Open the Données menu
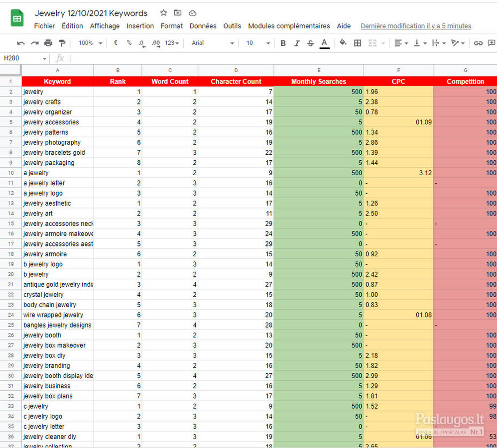The height and width of the screenshot is (448, 497). [203, 26]
